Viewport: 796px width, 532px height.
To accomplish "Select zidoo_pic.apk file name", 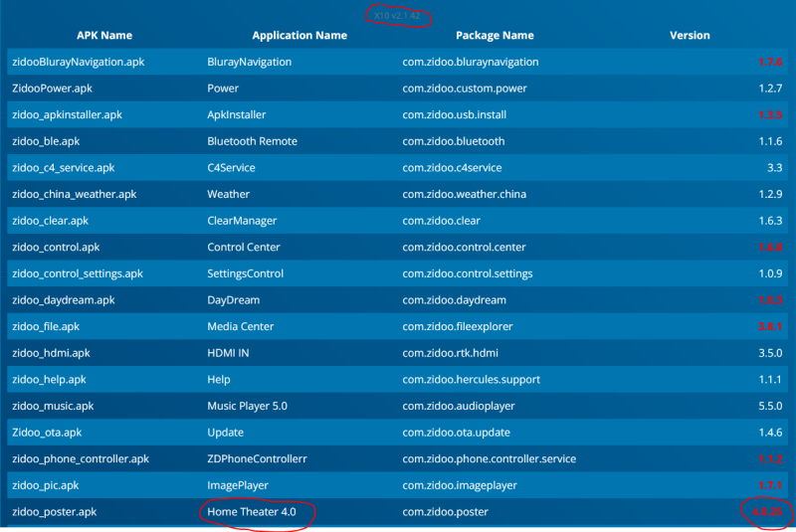I will click(x=45, y=485).
